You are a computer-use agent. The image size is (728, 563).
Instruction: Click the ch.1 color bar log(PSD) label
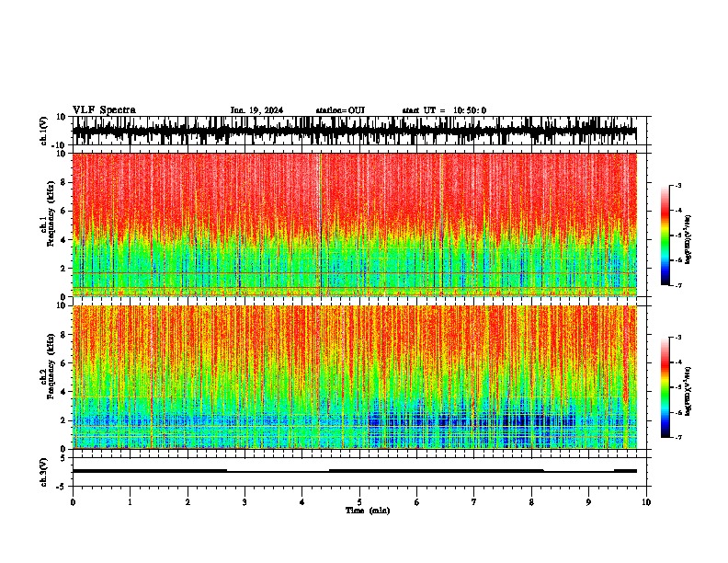pos(688,239)
